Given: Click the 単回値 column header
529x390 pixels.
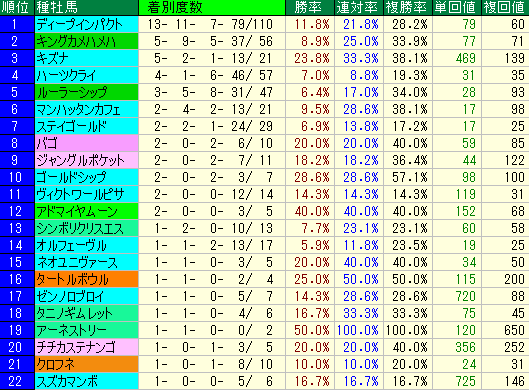Looking at the screenshot, I should tap(456, 7).
